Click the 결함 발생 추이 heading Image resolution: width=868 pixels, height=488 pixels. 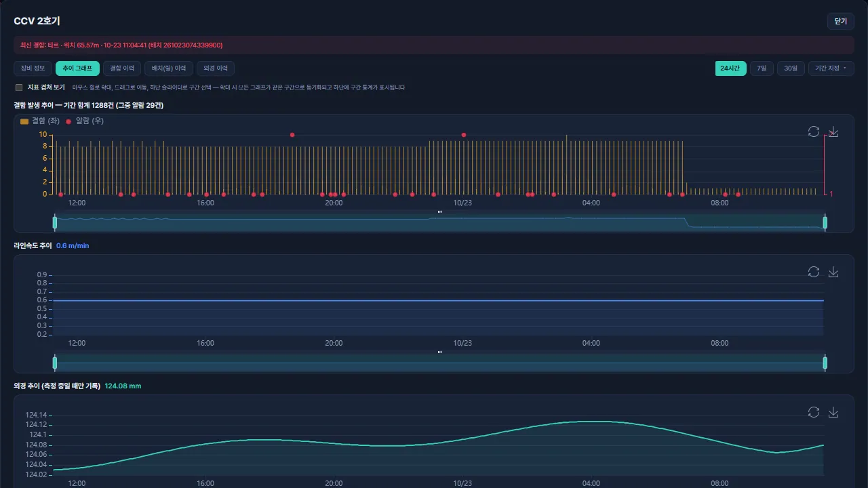click(x=89, y=105)
